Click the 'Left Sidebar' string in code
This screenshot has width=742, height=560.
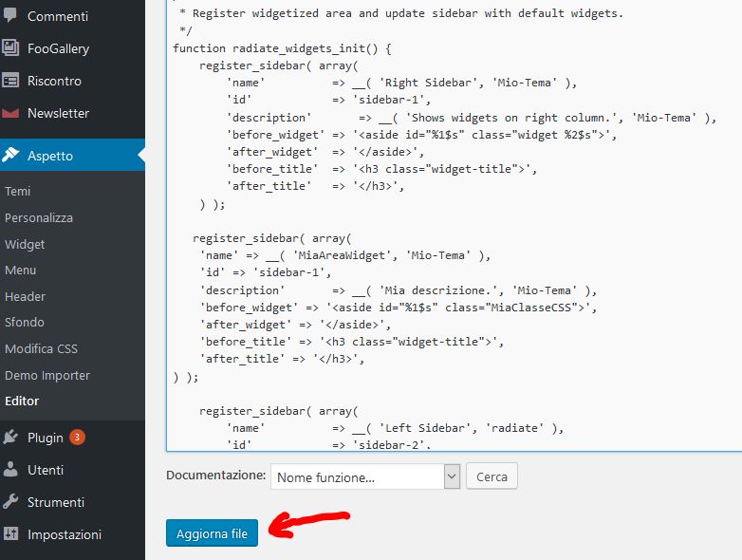[425, 428]
